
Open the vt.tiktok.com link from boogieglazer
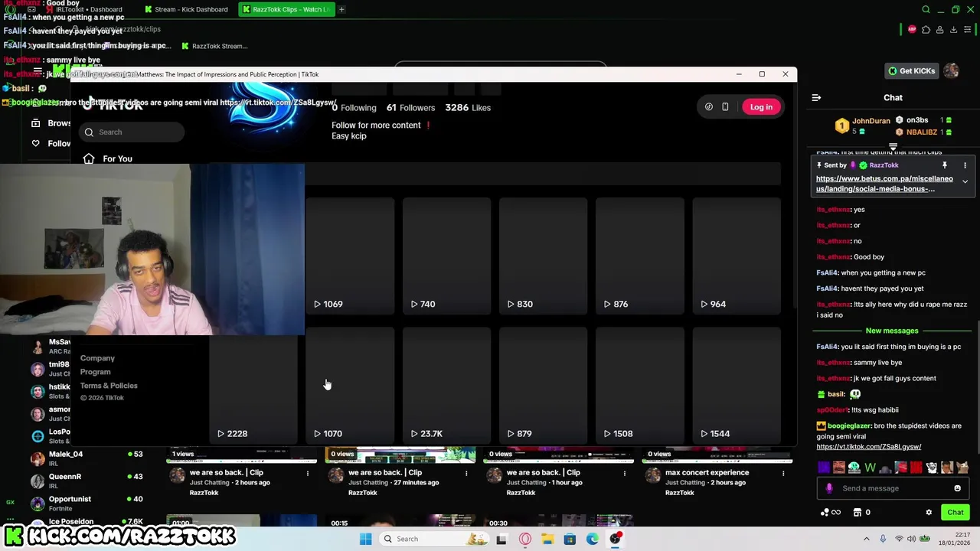[868, 447]
